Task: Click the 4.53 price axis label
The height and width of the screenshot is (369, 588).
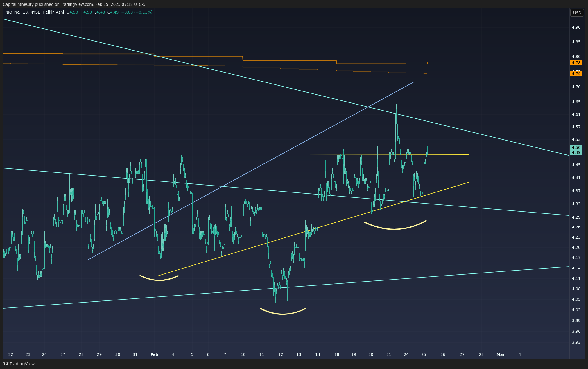Action: 576,139
